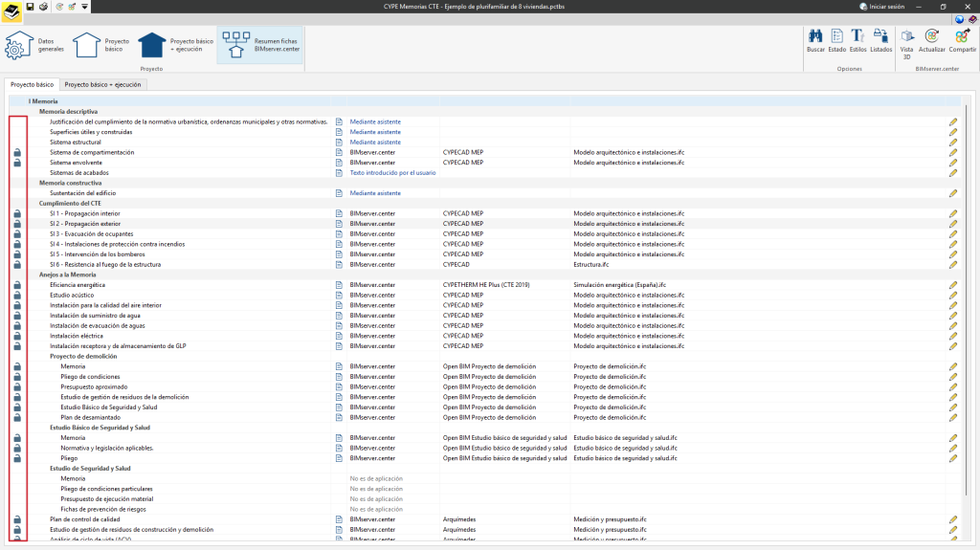This screenshot has width=980, height=550.
Task: Click pencil icon for Sustentación del edificio
Action: (953, 193)
